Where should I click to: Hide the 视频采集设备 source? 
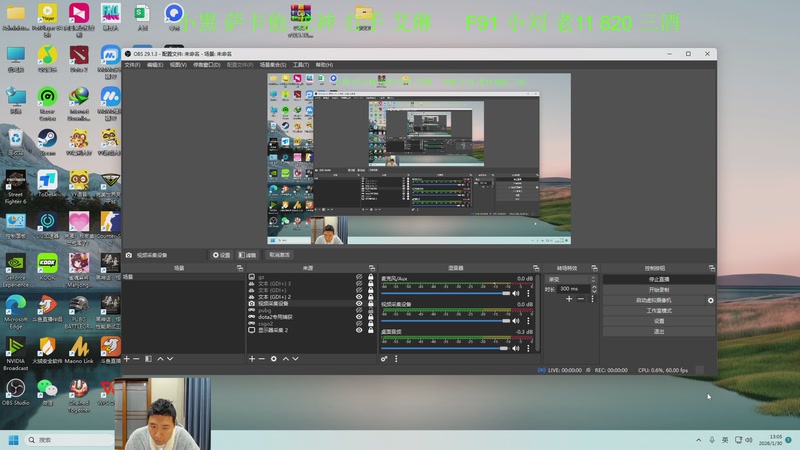click(x=359, y=304)
